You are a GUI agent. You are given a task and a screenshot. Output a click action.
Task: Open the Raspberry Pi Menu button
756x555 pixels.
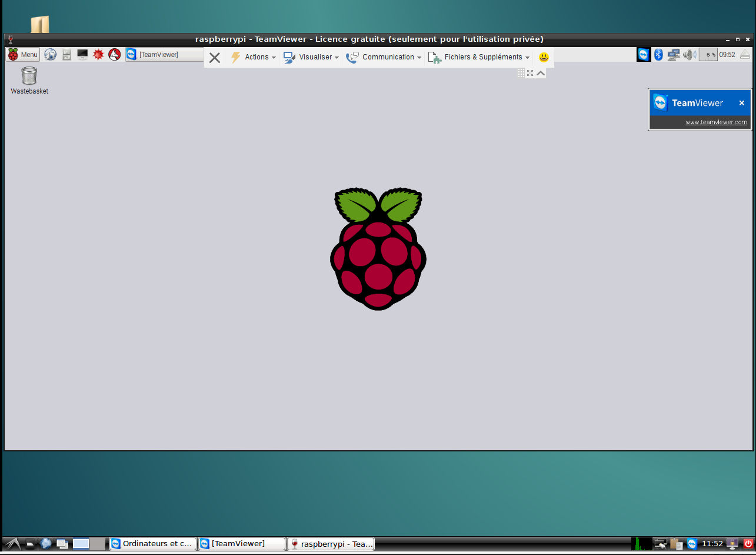[x=23, y=55]
